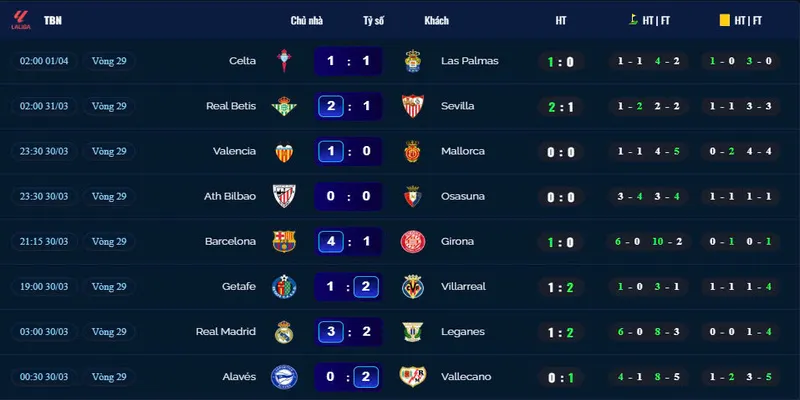Click the Barcelona club crest
800x400 pixels.
[x=284, y=241]
